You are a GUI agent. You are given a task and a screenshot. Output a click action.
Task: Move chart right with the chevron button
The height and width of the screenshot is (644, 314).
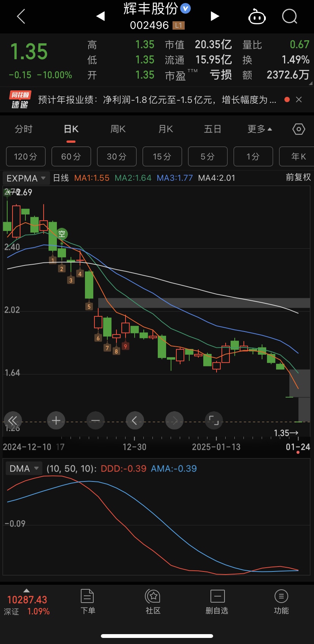point(174,420)
